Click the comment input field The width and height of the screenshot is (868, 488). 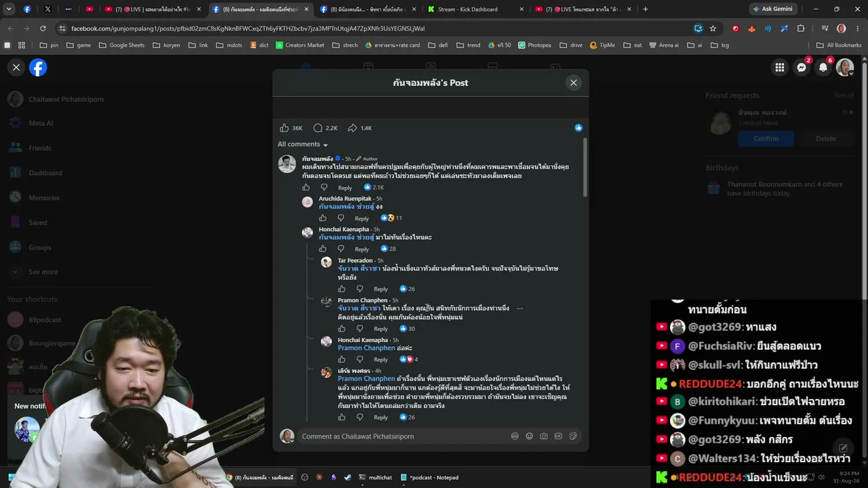tap(403, 436)
